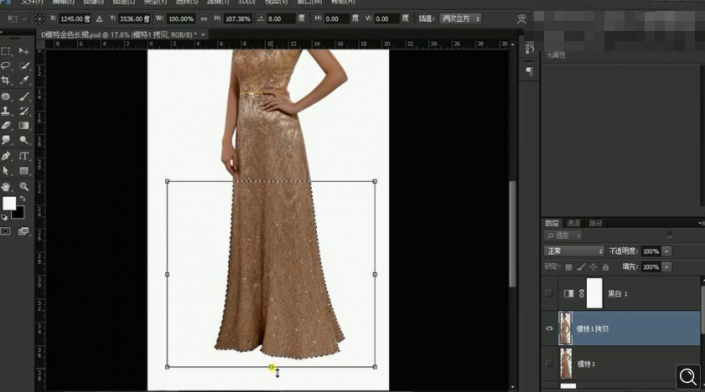Image resolution: width=705 pixels, height=392 pixels.
Task: Toggle lock transparent pixels
Action: pyautogui.click(x=568, y=267)
